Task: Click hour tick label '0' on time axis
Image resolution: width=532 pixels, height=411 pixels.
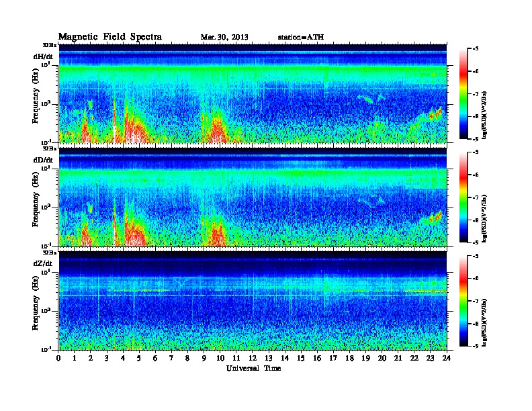Action: point(58,358)
